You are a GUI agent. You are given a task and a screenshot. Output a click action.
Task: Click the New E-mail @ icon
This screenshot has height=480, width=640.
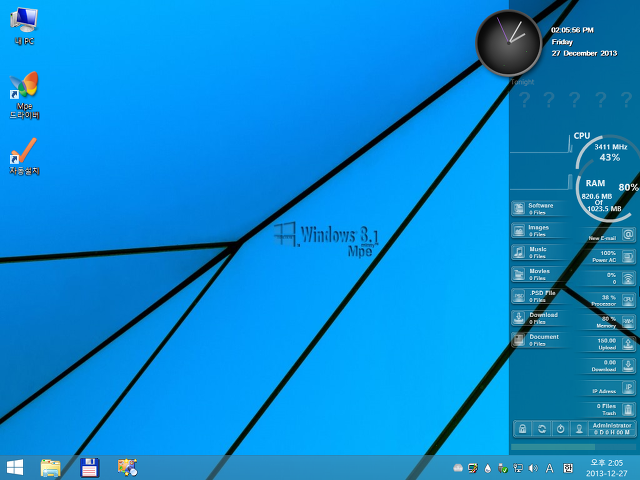pyautogui.click(x=628, y=235)
